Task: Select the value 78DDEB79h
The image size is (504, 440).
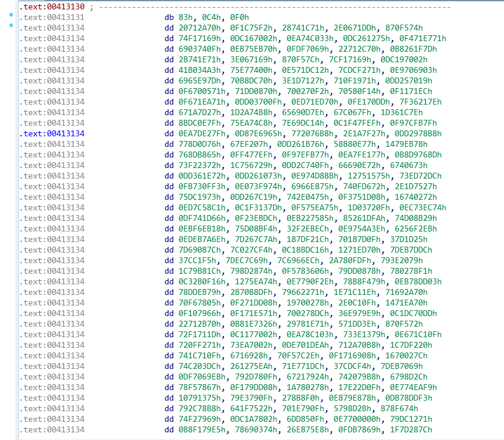Action: [x=200, y=293]
